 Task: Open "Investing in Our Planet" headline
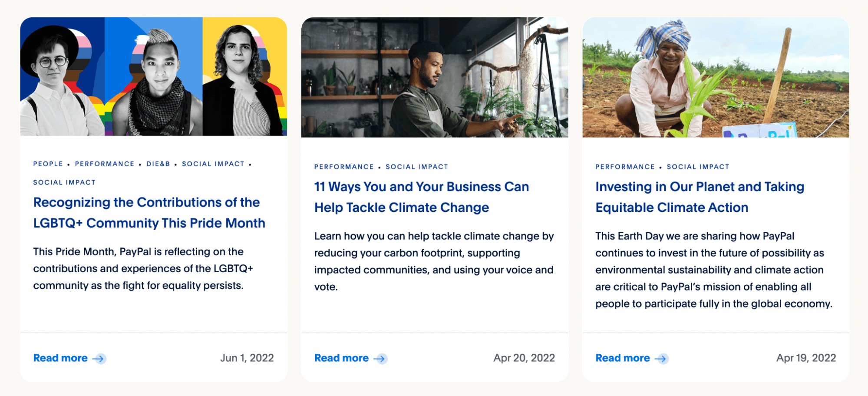[x=700, y=197]
